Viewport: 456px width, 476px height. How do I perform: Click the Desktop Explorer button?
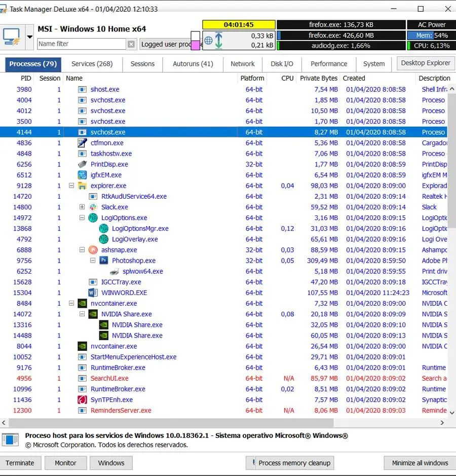pyautogui.click(x=426, y=63)
